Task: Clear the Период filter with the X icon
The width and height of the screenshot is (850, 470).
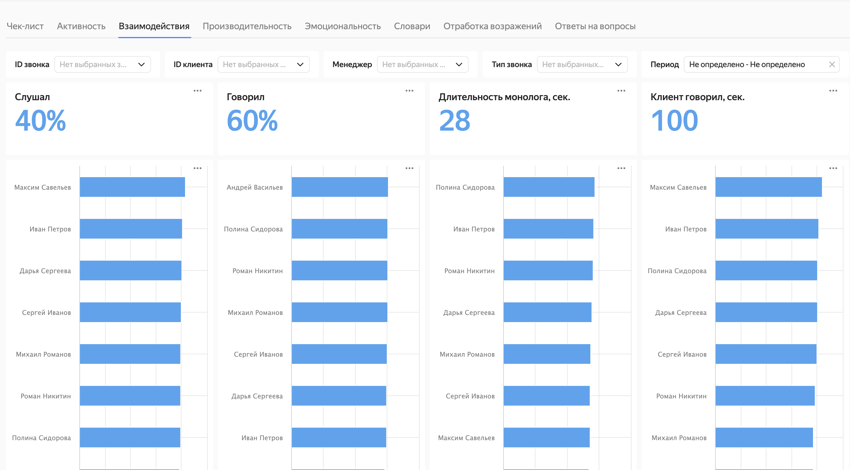Action: (x=831, y=65)
